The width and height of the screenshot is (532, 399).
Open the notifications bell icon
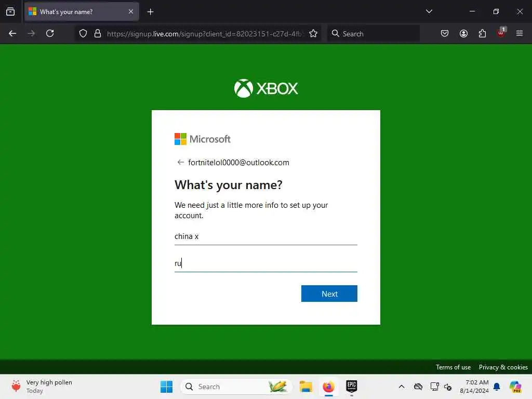click(x=497, y=387)
